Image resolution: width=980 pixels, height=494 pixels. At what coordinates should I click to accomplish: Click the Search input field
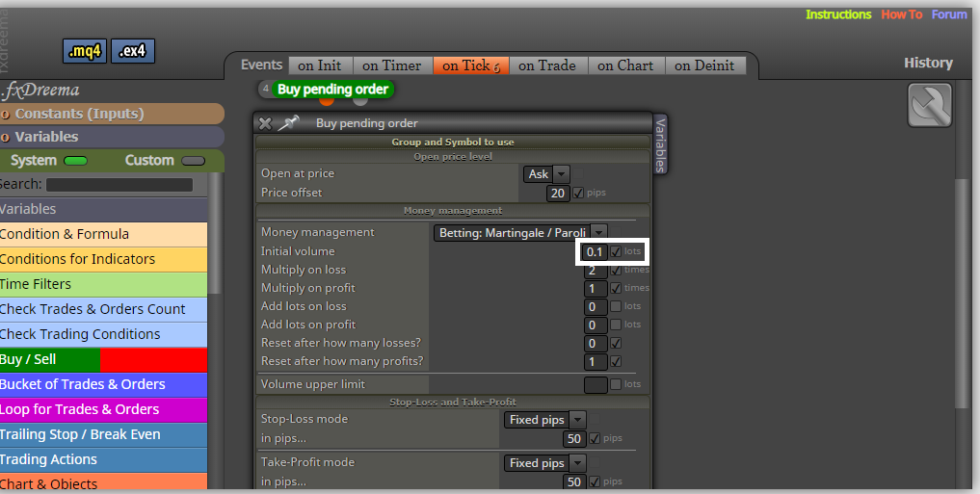click(119, 185)
